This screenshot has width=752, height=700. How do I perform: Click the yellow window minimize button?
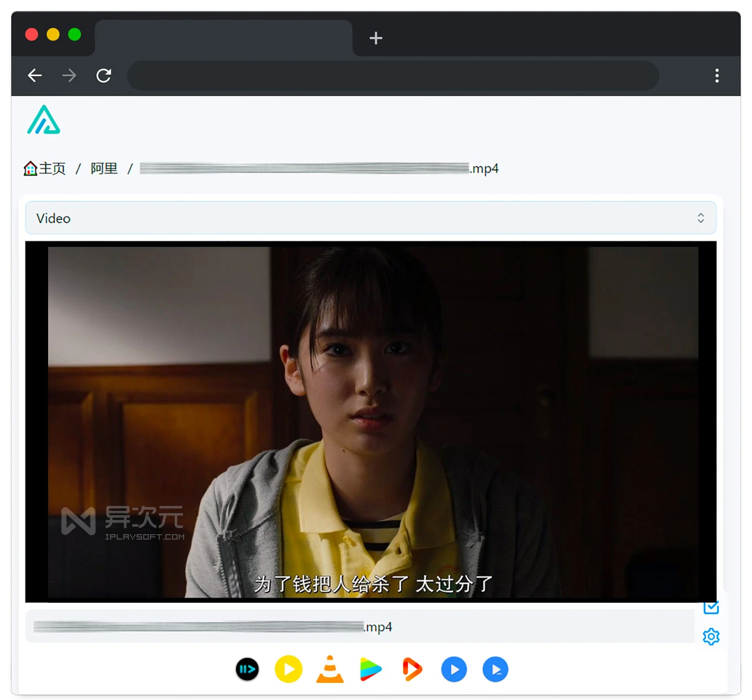coord(53,34)
